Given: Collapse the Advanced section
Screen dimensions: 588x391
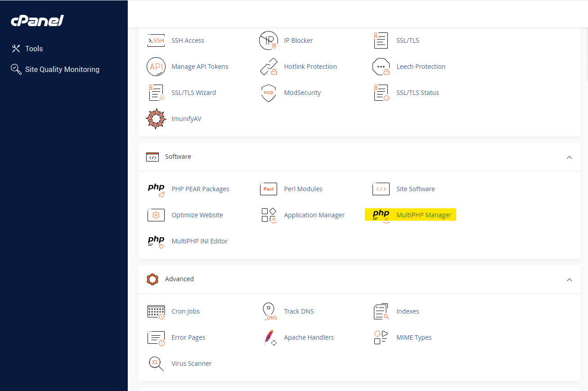Looking at the screenshot, I should click(x=570, y=279).
